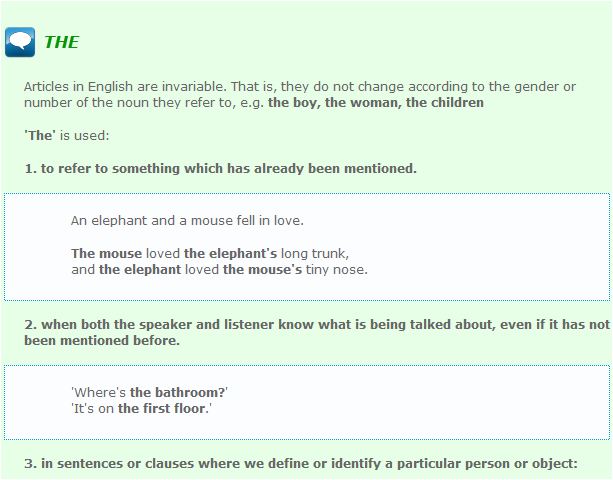Select rule 1 about something already mentioned

tap(220, 168)
